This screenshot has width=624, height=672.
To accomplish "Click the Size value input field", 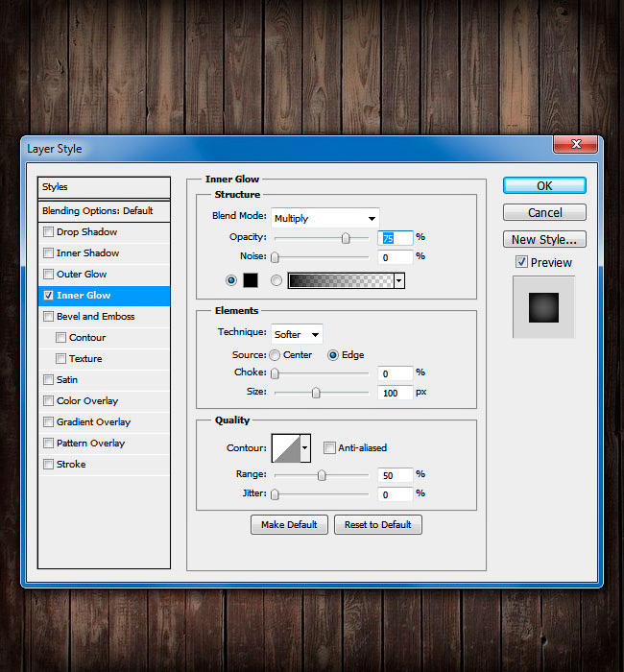I will pos(395,393).
